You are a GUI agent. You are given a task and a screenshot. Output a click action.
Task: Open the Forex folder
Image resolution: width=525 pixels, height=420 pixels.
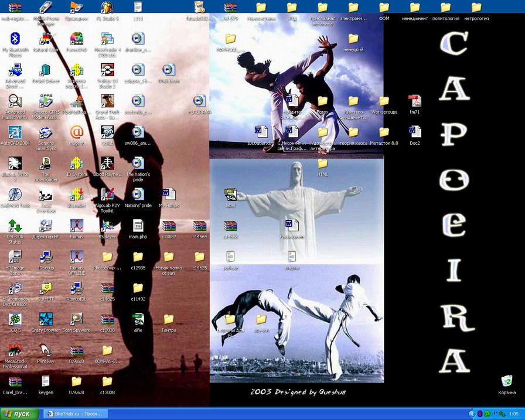(x=322, y=101)
